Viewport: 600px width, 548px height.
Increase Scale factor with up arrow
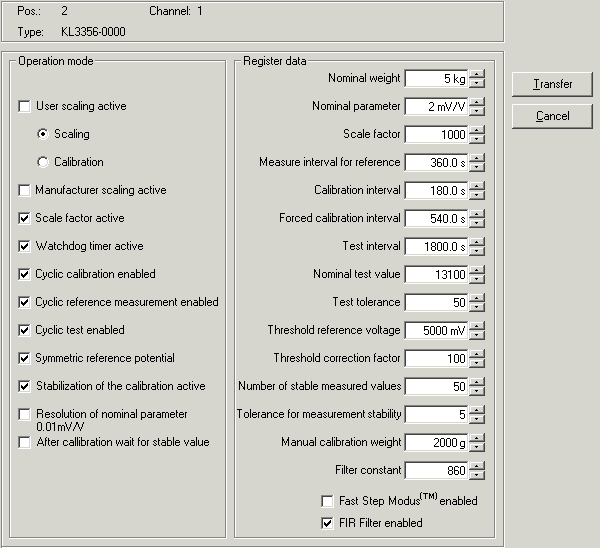click(477, 130)
